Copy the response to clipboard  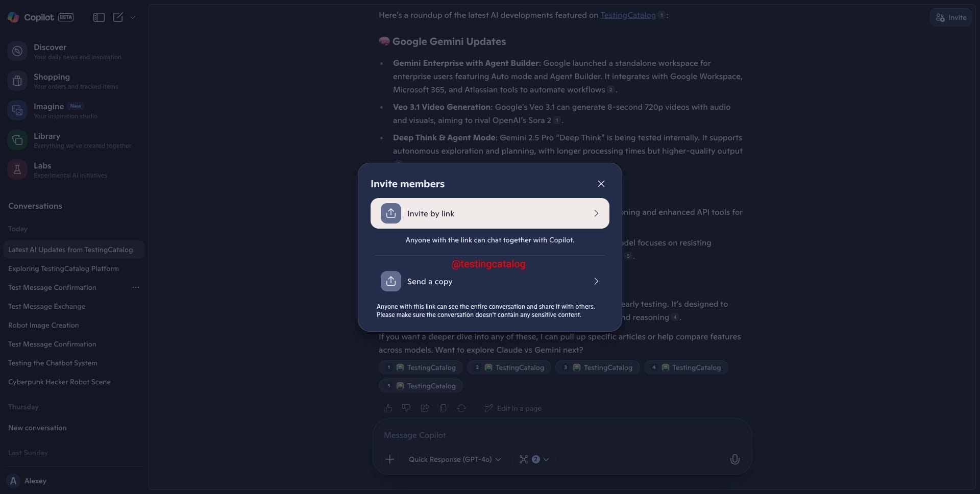click(x=443, y=408)
